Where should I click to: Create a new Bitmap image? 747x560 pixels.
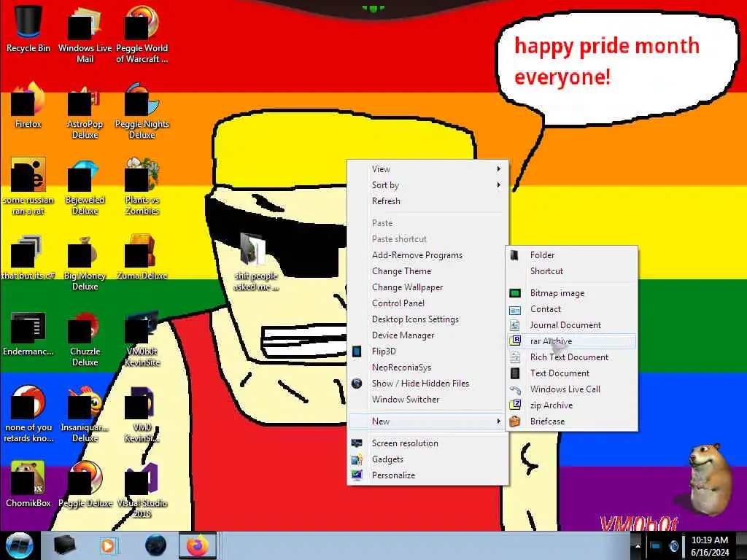click(572, 293)
